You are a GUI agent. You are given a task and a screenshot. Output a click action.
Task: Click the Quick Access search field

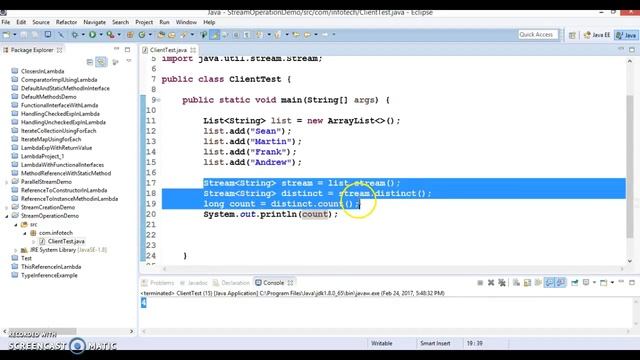[x=538, y=35]
